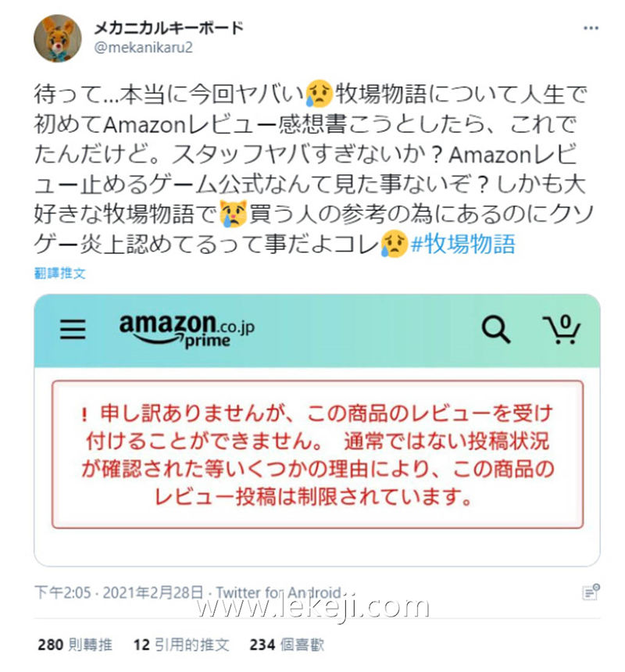The width and height of the screenshot is (625, 672).
Task: Click the mekanikaru2 profile avatar
Action: click(57, 38)
